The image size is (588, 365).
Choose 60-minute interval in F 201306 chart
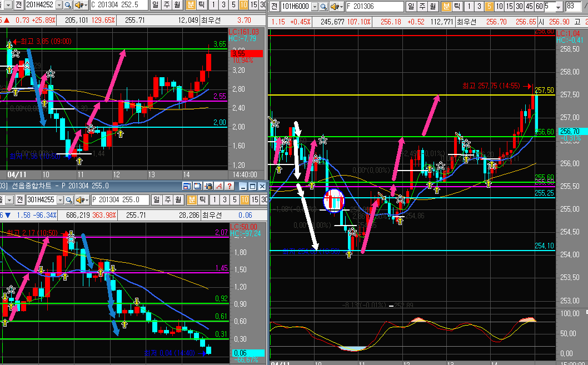539,6
